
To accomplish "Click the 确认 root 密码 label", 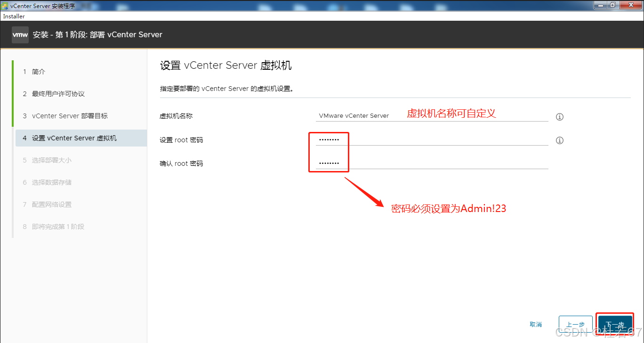I will tap(181, 163).
